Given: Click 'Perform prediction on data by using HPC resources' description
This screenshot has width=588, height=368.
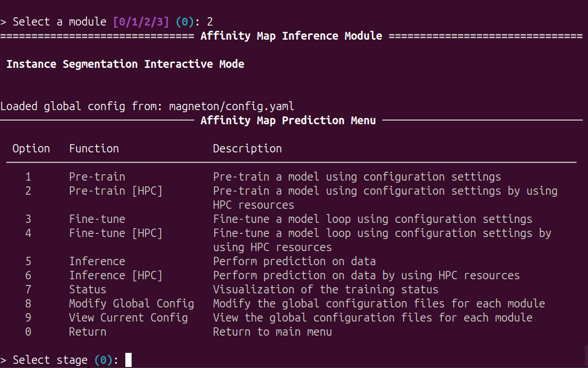Looking at the screenshot, I should pos(367,276).
